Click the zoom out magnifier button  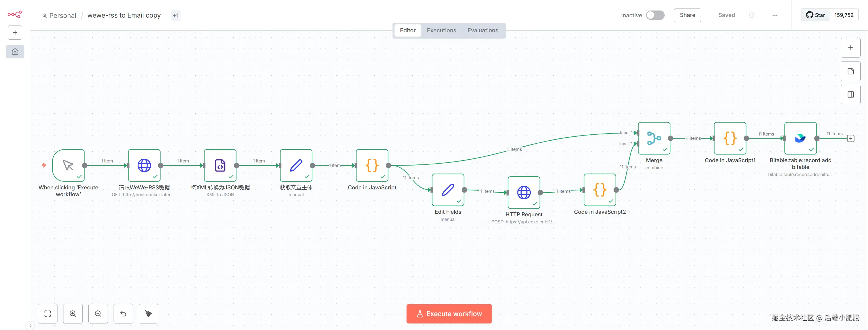98,314
